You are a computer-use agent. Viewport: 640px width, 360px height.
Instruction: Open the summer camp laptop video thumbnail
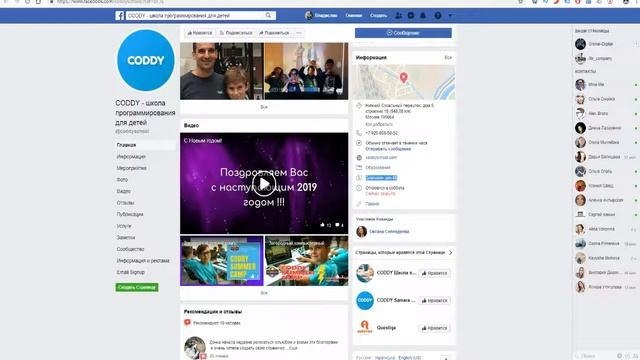pyautogui.click(x=307, y=261)
